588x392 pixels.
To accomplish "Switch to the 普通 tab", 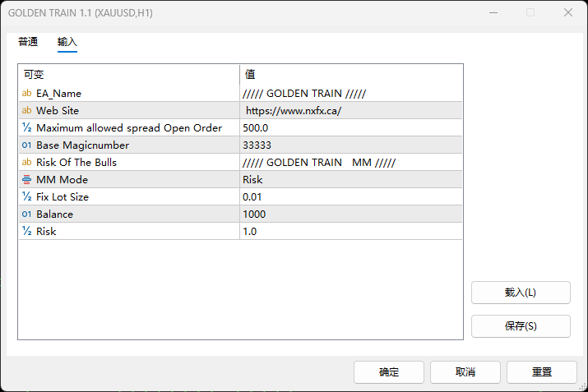I will tap(28, 42).
